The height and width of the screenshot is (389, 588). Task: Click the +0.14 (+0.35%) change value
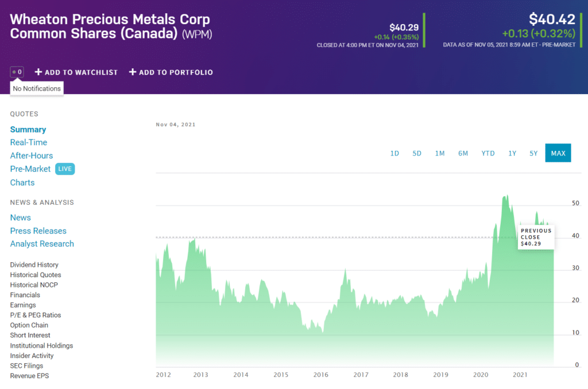396,37
